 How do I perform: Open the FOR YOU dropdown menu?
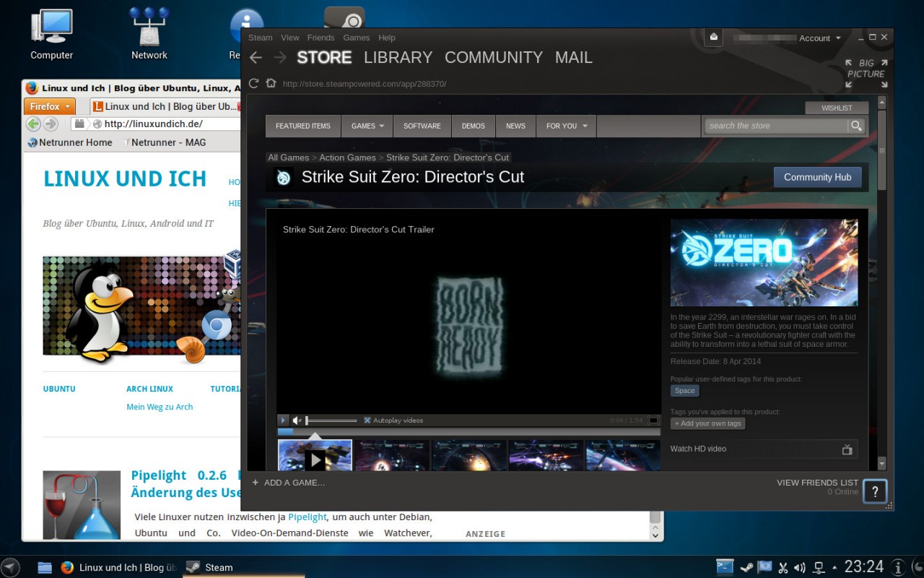[565, 126]
